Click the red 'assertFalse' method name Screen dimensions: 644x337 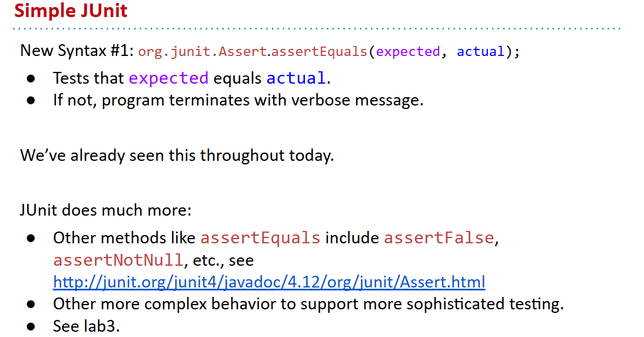click(x=438, y=238)
